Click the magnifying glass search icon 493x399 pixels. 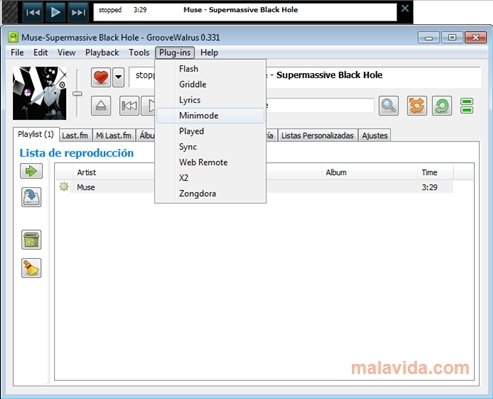tap(389, 106)
